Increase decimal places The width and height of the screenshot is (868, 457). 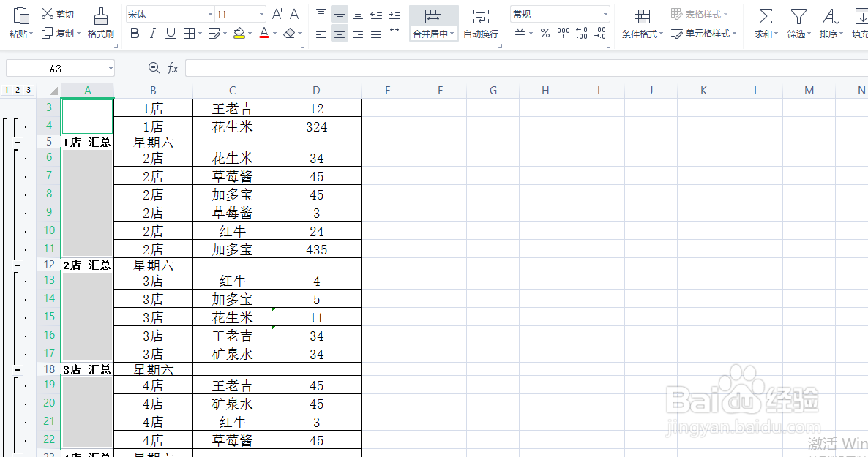coord(582,33)
